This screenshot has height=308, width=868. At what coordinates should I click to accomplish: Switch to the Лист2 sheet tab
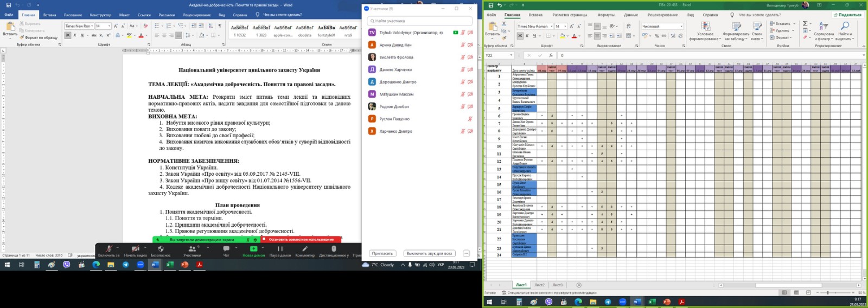pos(539,285)
